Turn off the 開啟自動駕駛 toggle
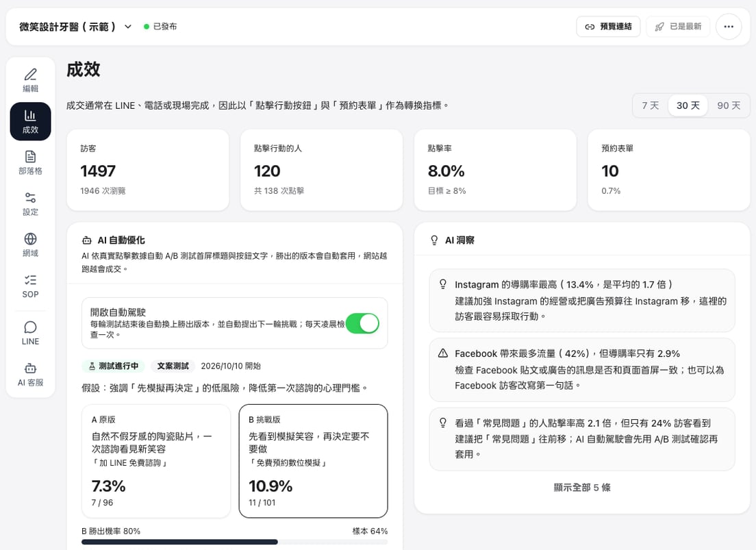Viewport: 756px width, 550px height. pos(362,323)
